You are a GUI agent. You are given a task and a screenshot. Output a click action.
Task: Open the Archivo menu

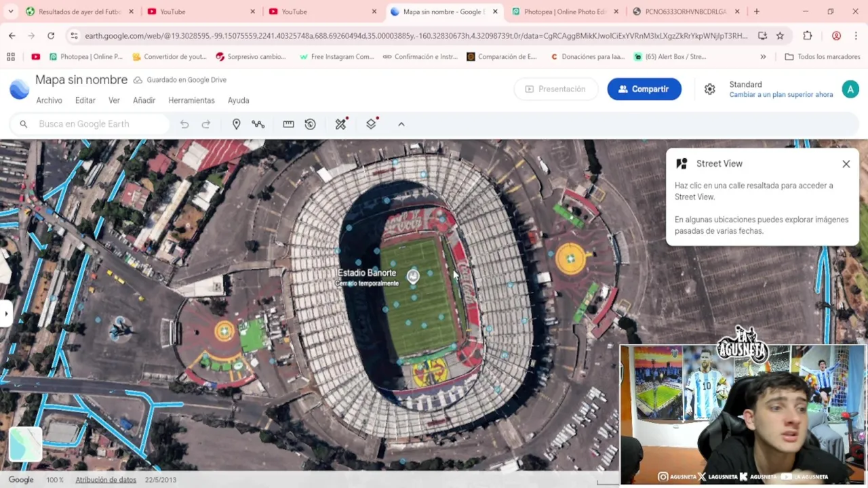[49, 100]
